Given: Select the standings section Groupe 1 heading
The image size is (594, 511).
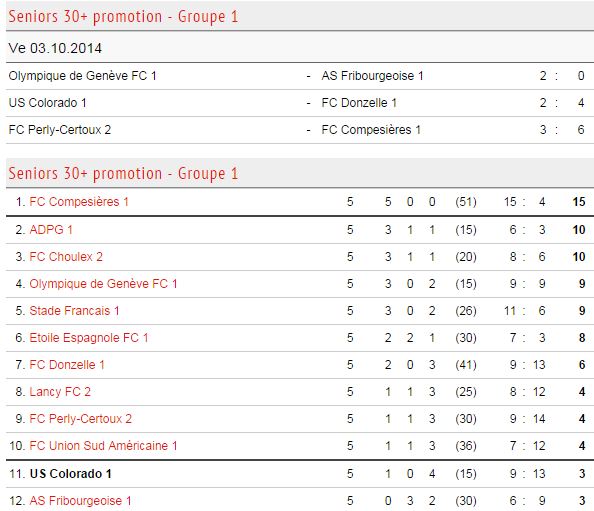Looking at the screenshot, I should point(123,173).
